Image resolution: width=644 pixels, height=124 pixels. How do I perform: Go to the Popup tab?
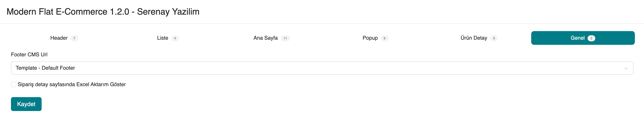370,38
